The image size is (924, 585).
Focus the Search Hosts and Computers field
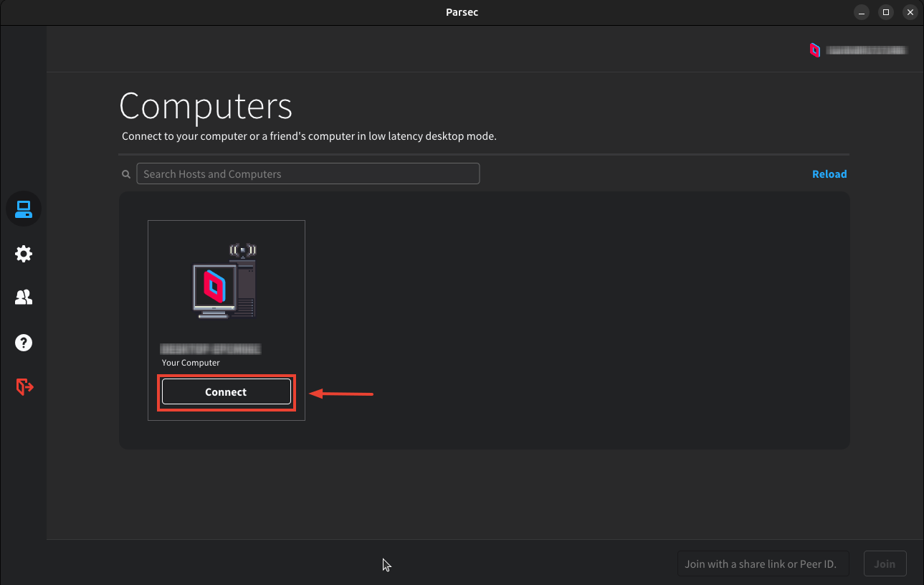tap(308, 174)
